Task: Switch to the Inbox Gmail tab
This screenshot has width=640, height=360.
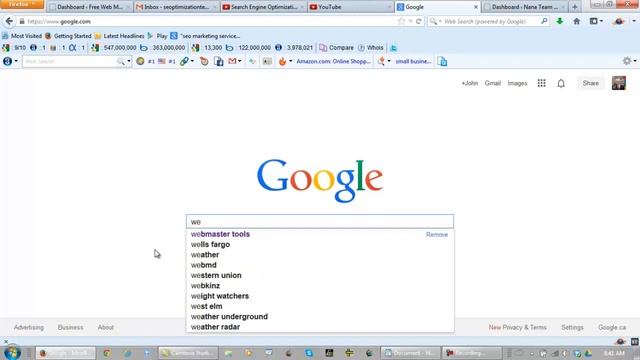Action: 176,7
